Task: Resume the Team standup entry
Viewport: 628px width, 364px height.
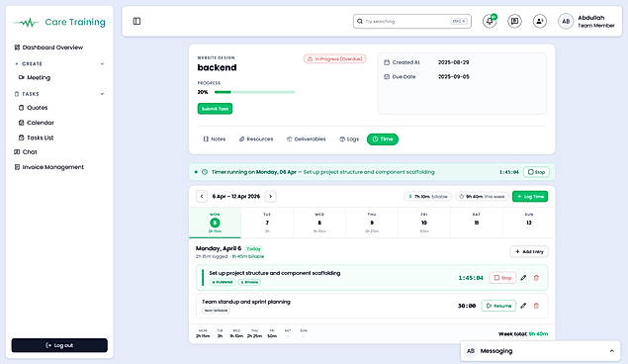Action: 498,306
